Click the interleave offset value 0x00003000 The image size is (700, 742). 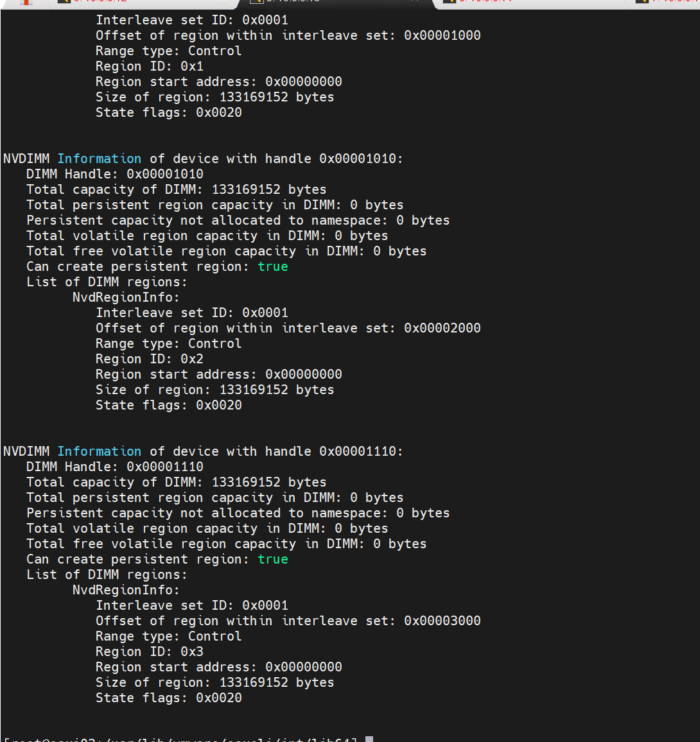click(442, 621)
